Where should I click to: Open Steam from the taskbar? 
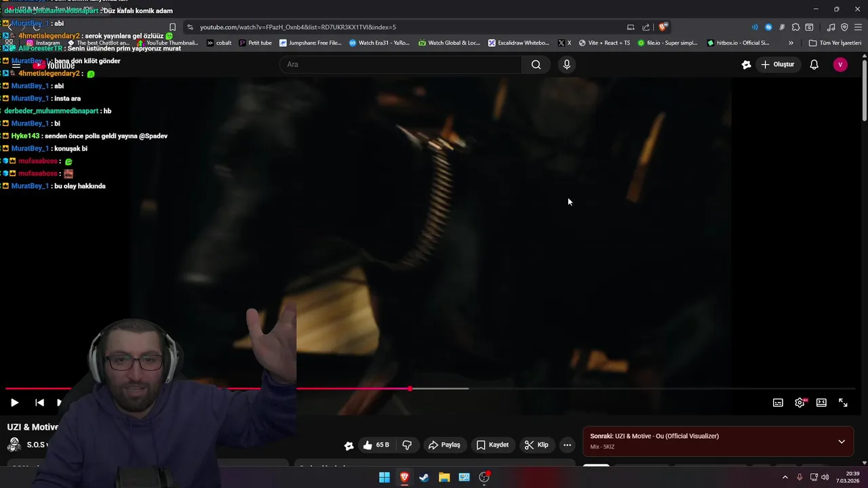coord(424,477)
